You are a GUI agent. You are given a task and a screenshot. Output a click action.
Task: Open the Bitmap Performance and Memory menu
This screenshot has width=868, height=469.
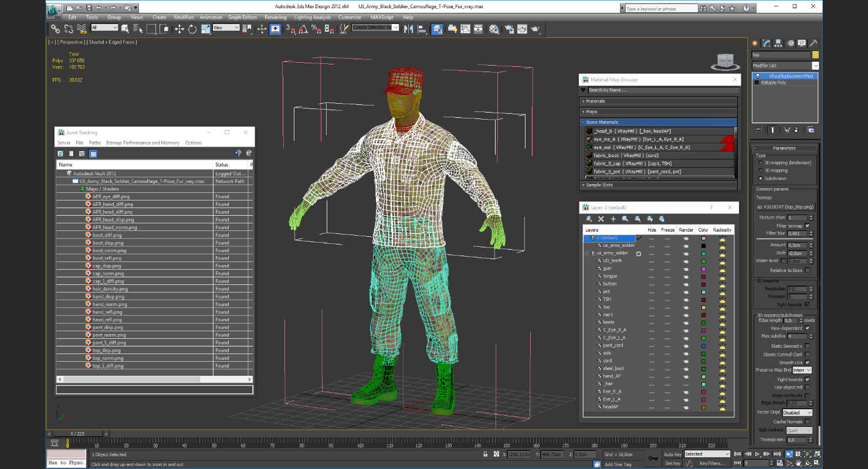click(143, 142)
